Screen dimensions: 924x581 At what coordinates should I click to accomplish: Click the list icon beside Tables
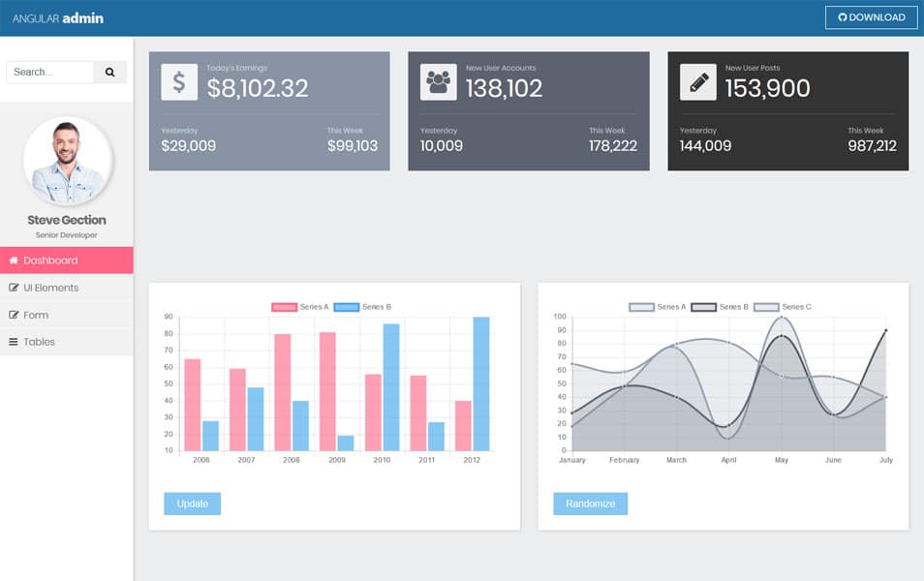pos(14,341)
